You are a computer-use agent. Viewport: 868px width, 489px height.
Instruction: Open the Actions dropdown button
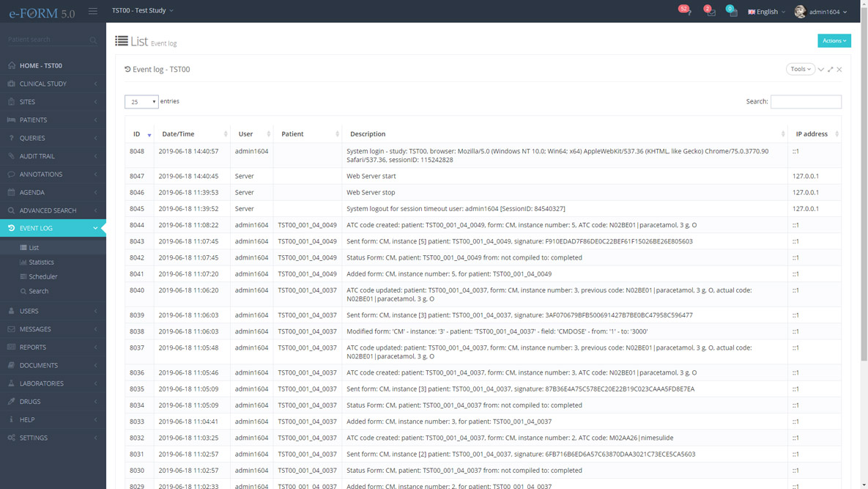coord(834,40)
